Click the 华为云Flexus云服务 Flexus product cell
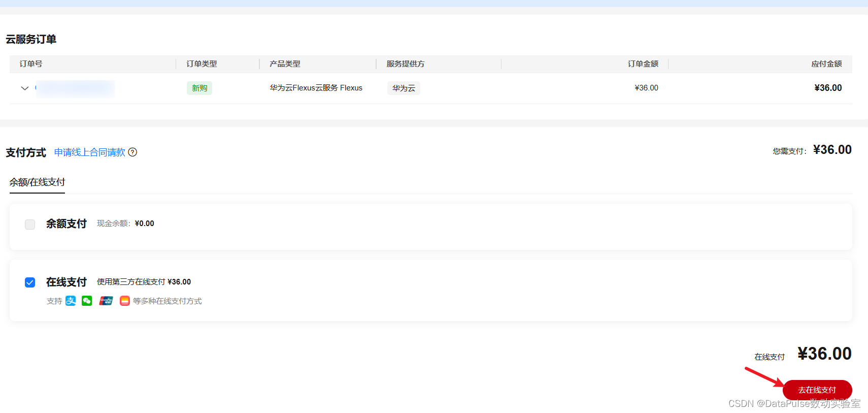This screenshot has width=868, height=413. [316, 88]
